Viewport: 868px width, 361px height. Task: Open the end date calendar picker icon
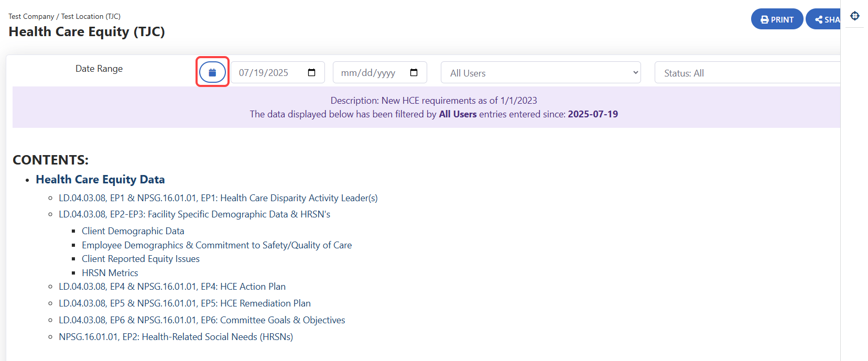(x=414, y=73)
